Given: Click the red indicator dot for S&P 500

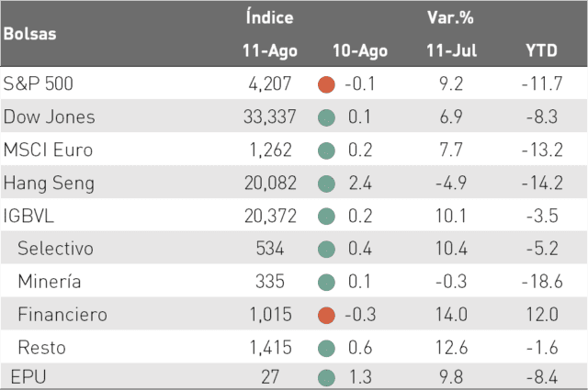Looking at the screenshot, I should point(326,84).
